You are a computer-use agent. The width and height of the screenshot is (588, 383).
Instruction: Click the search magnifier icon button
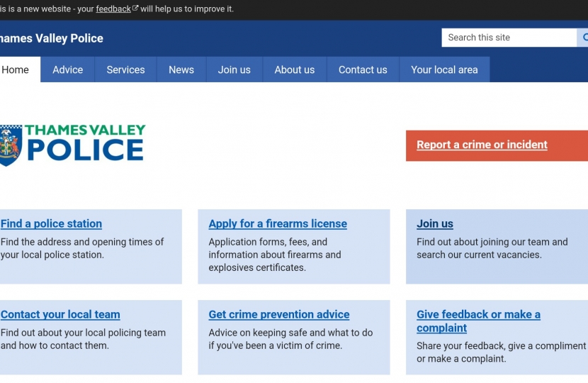(x=583, y=38)
